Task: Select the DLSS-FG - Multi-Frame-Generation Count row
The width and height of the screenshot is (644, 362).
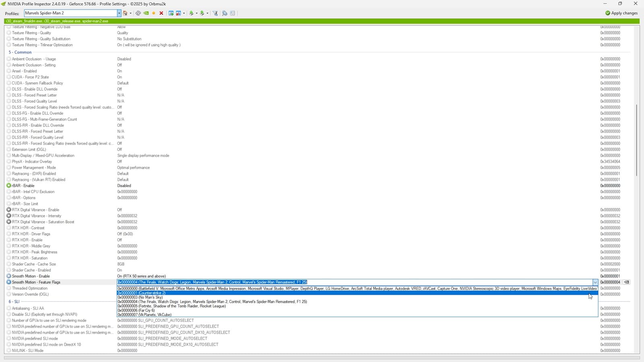Action: pyautogui.click(x=318, y=119)
